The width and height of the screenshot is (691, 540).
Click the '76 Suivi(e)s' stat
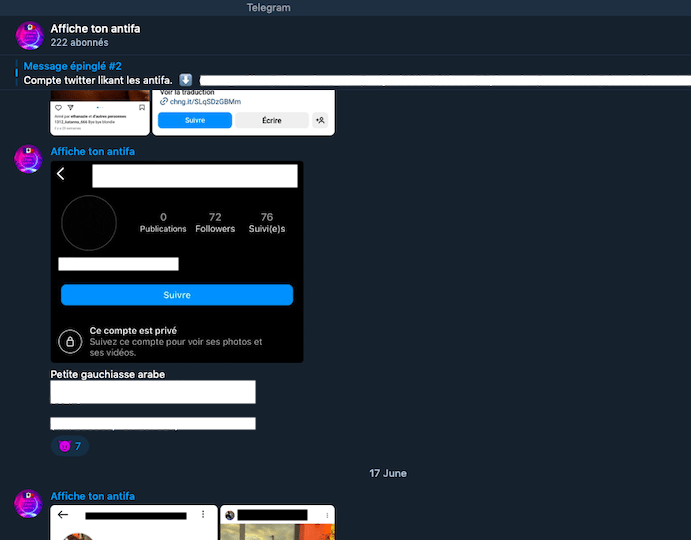(267, 223)
